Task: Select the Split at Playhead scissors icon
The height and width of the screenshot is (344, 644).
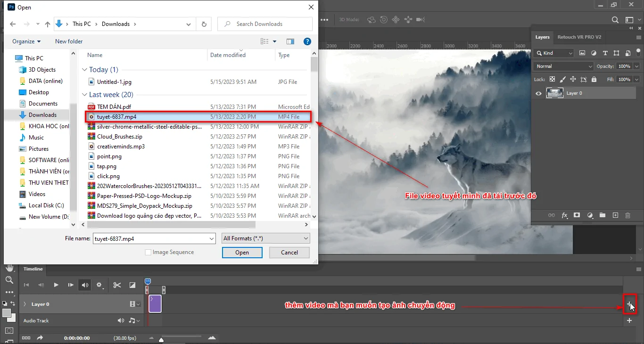Action: [x=117, y=285]
